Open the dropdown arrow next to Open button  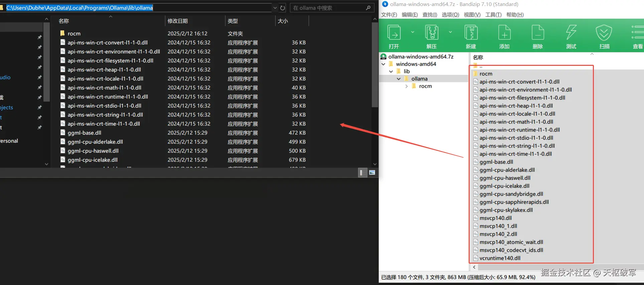click(413, 32)
